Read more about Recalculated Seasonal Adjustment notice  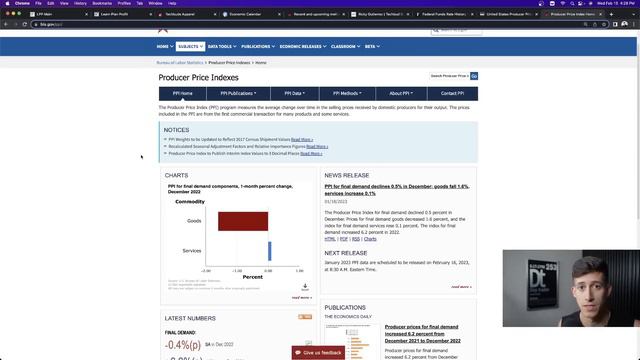point(317,147)
